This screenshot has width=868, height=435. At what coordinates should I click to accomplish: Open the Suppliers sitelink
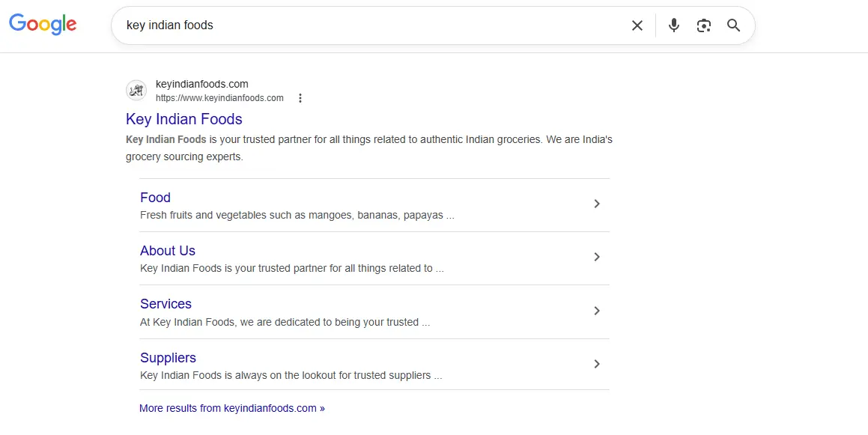point(168,358)
